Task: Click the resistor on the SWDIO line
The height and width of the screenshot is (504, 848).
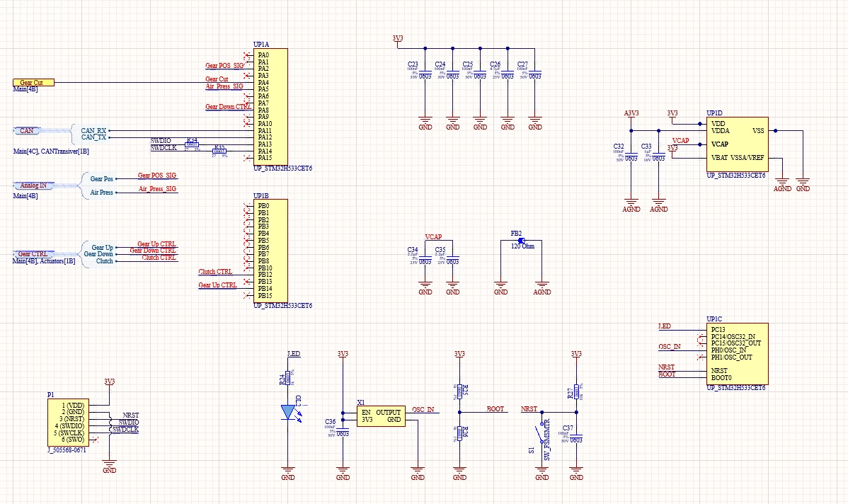Action: click(192, 144)
